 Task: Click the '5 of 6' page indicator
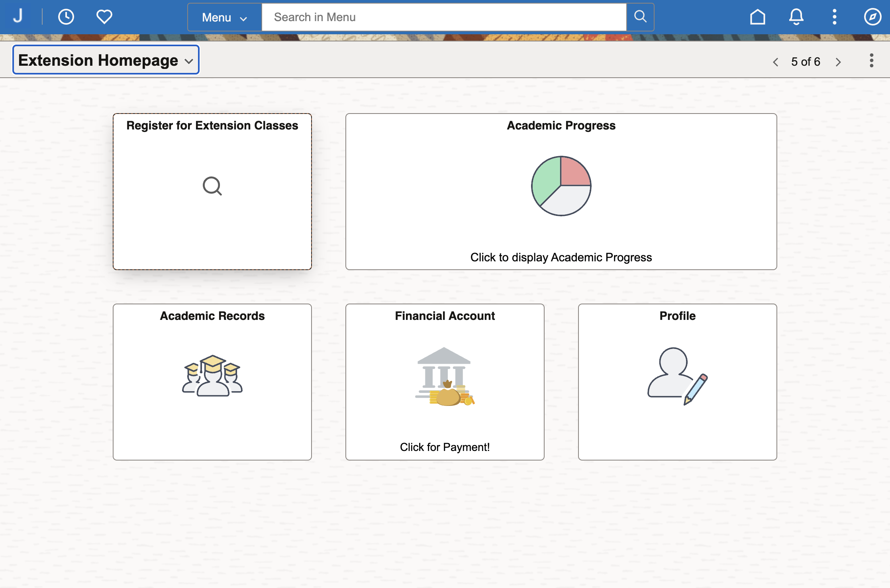[806, 62]
